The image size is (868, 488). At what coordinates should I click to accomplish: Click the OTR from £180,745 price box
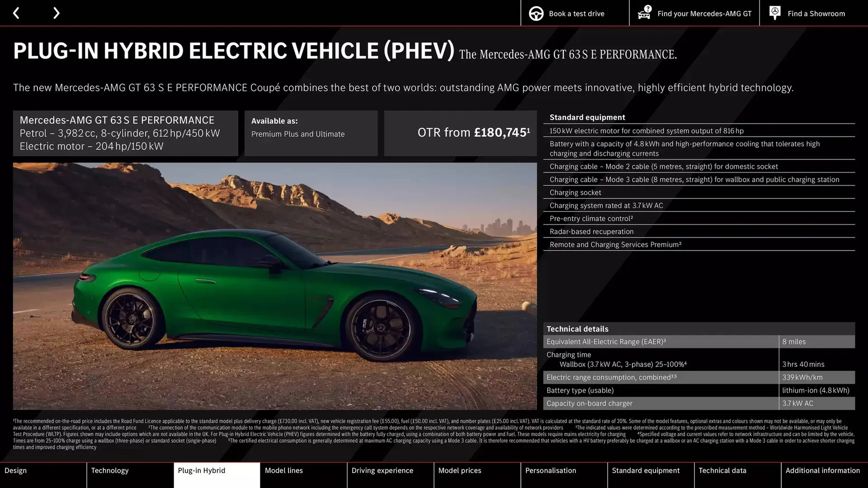pyautogui.click(x=460, y=133)
